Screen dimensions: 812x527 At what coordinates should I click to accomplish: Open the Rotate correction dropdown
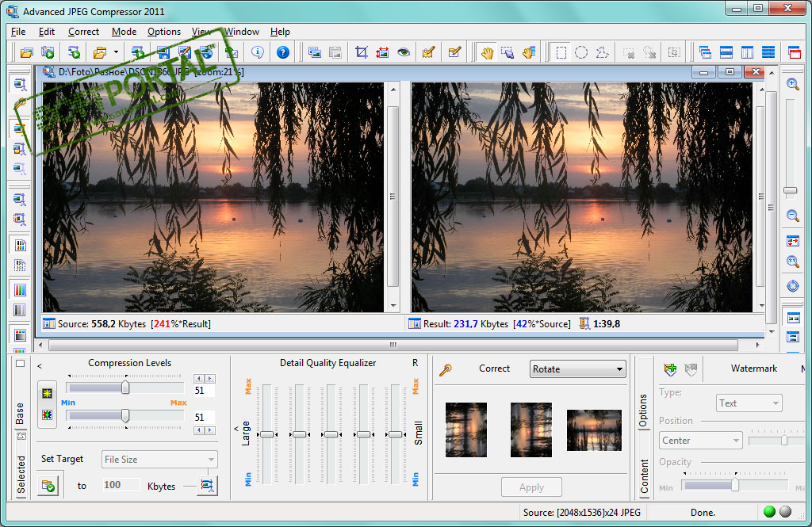tap(577, 369)
